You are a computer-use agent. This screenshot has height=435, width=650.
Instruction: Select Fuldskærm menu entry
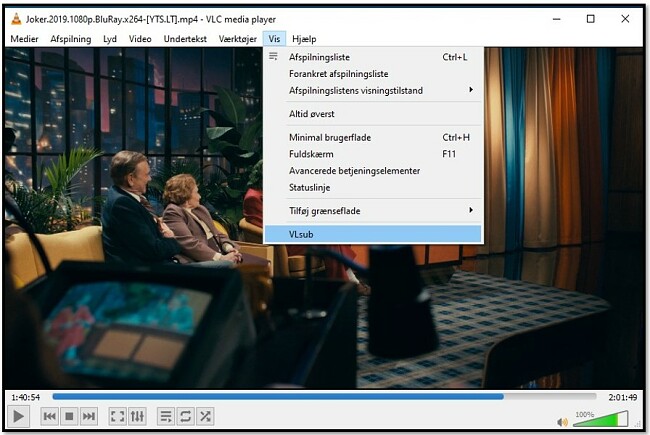point(373,154)
